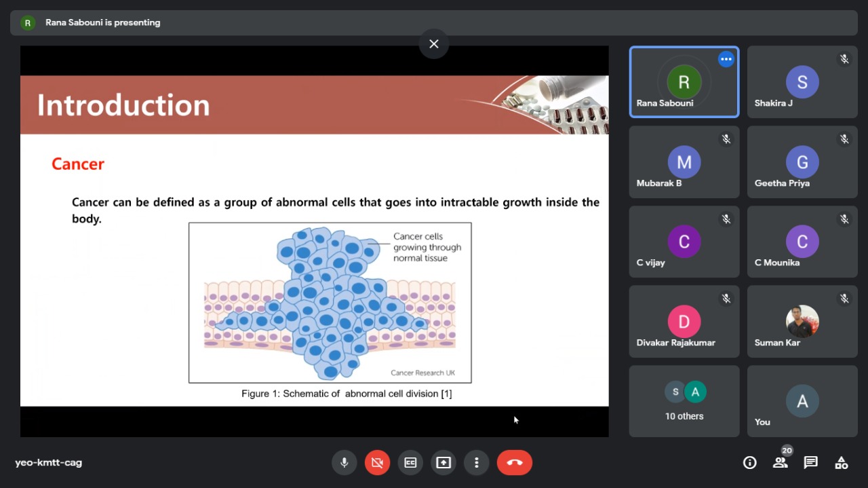
Task: Click 'Rana Sabouni is presenting' banner text
Action: [103, 22]
